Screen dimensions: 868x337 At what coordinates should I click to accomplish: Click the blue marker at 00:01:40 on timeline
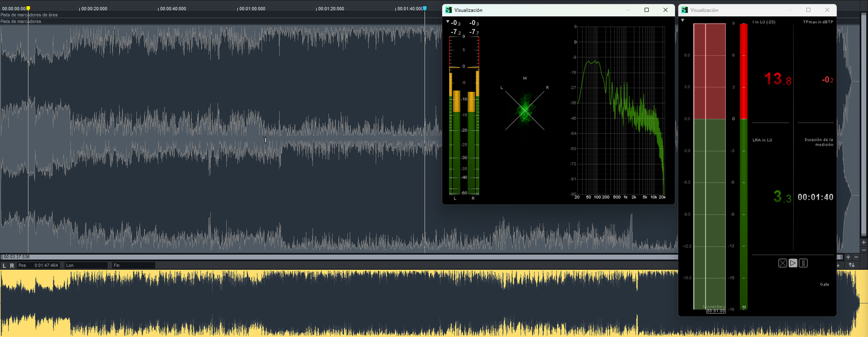(x=425, y=9)
